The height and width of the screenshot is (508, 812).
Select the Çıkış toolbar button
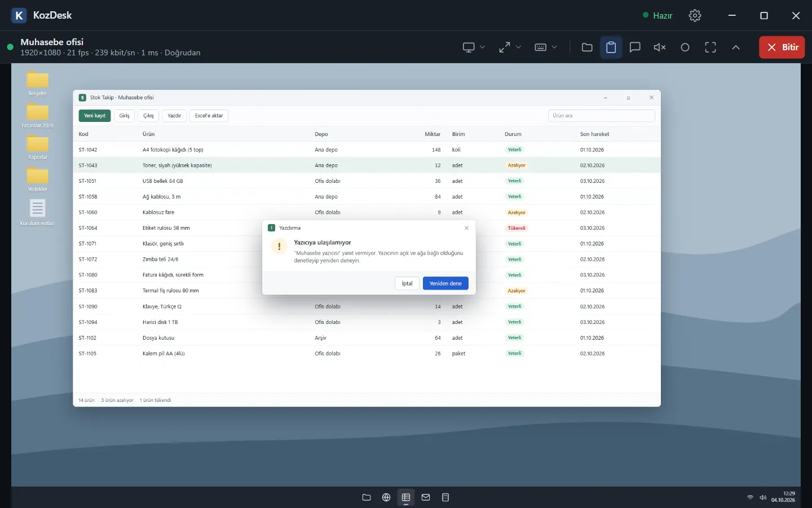coord(148,116)
